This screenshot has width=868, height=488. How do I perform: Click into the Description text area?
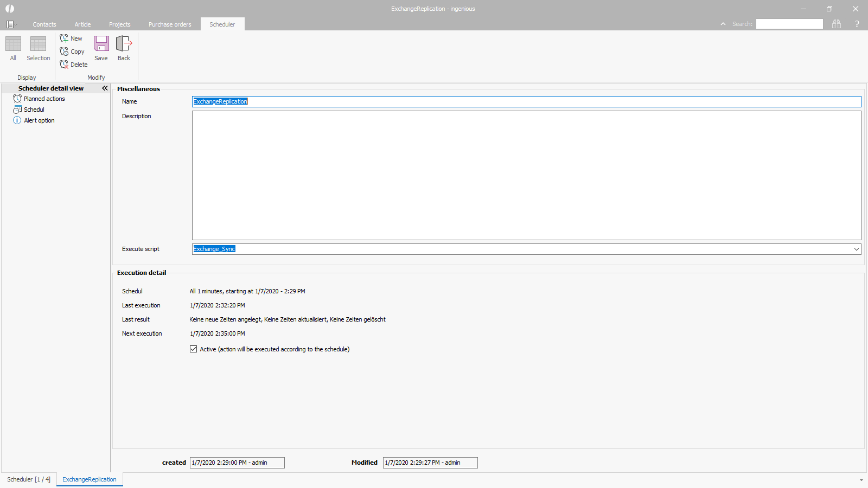(x=526, y=175)
